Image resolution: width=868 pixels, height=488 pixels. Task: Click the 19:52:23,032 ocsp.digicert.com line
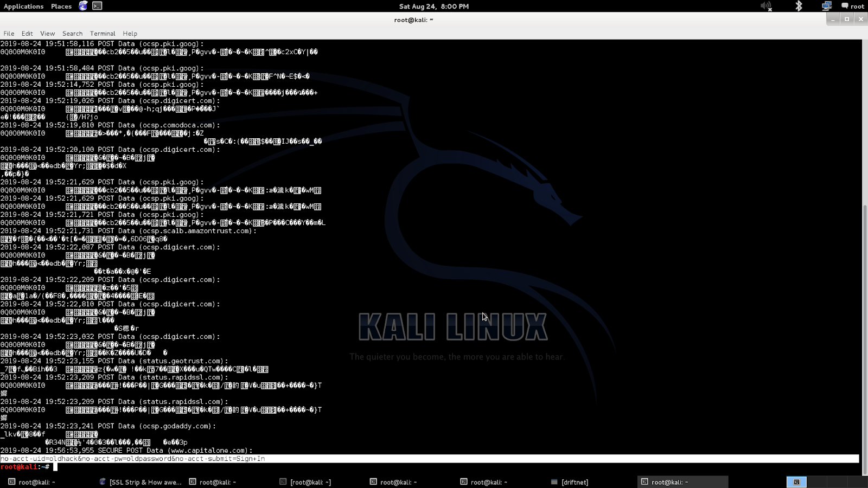click(x=110, y=337)
